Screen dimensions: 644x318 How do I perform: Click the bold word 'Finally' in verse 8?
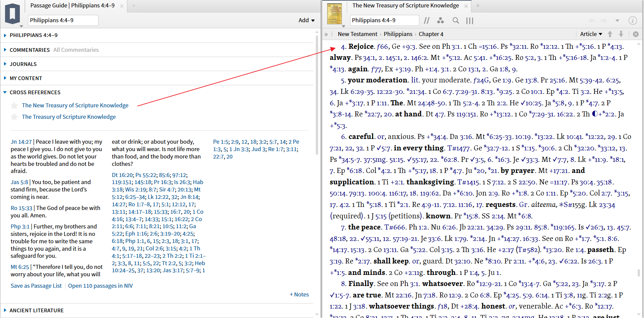click(x=361, y=284)
